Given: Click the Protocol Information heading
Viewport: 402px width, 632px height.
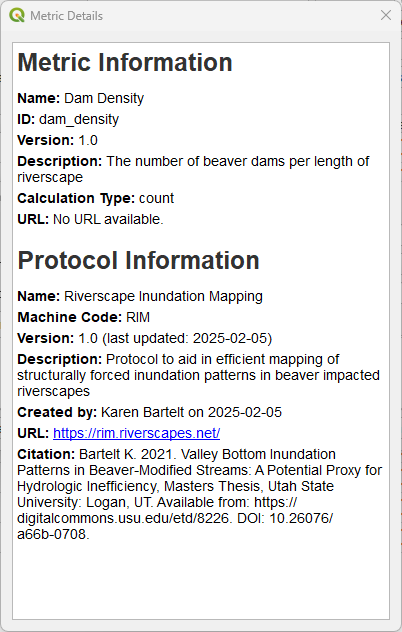Looking at the screenshot, I should [x=138, y=260].
